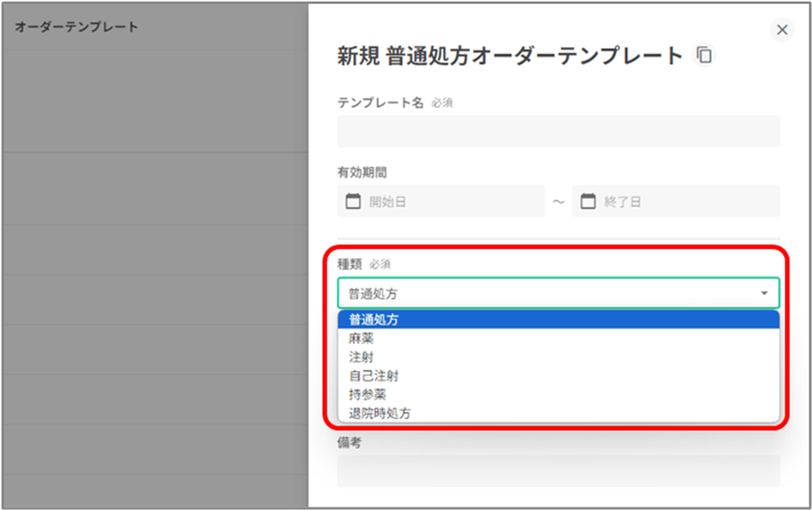Click the 新規 普通処方オーダーテンプレート title text
This screenshot has width=812, height=510.
click(x=510, y=56)
